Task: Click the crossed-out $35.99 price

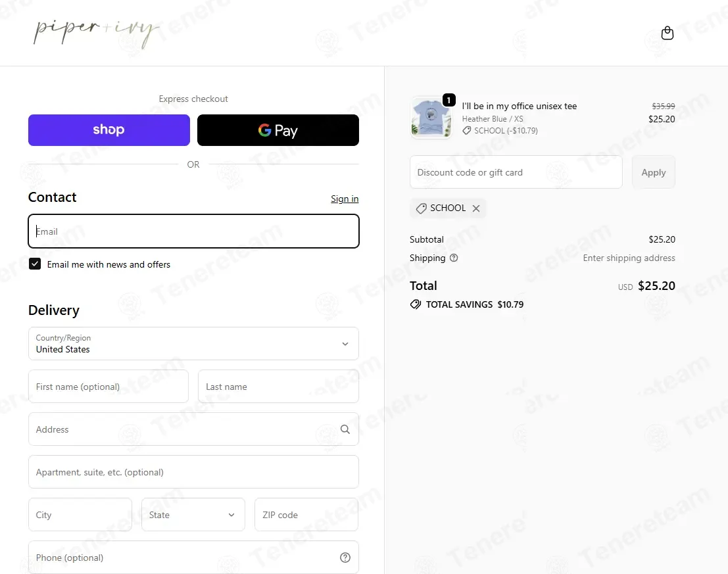Action: click(663, 107)
